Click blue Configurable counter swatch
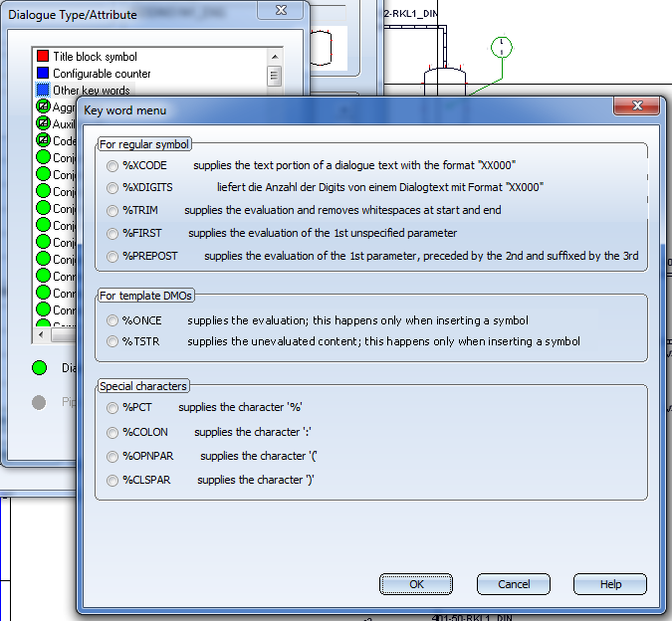672x621 pixels. click(43, 74)
